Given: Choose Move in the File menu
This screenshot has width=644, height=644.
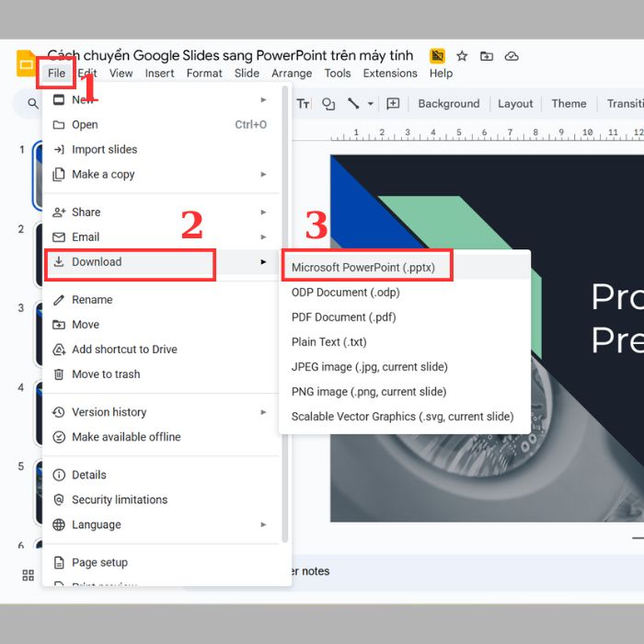Looking at the screenshot, I should pyautogui.click(x=161, y=325).
